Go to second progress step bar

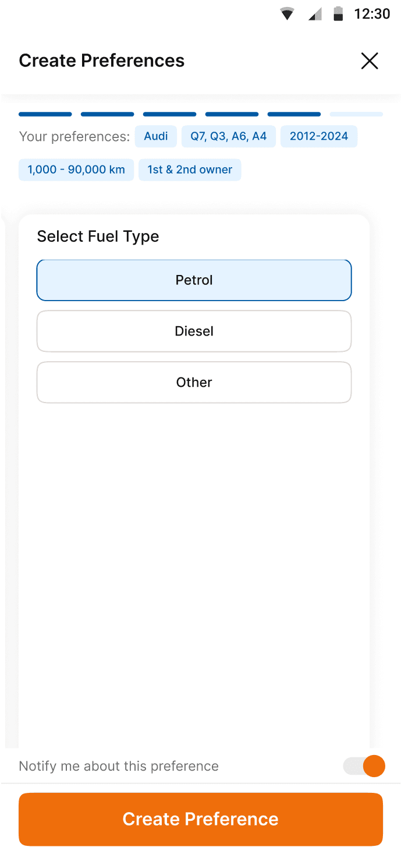[x=108, y=114]
